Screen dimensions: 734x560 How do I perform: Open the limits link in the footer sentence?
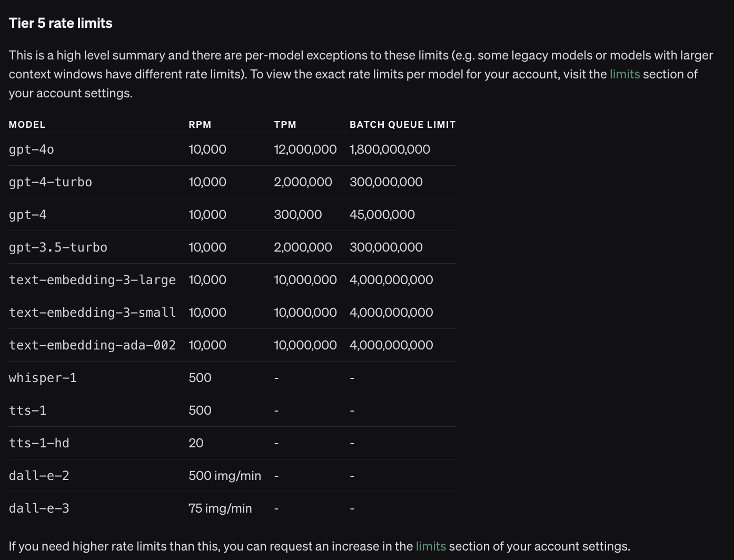(x=431, y=546)
